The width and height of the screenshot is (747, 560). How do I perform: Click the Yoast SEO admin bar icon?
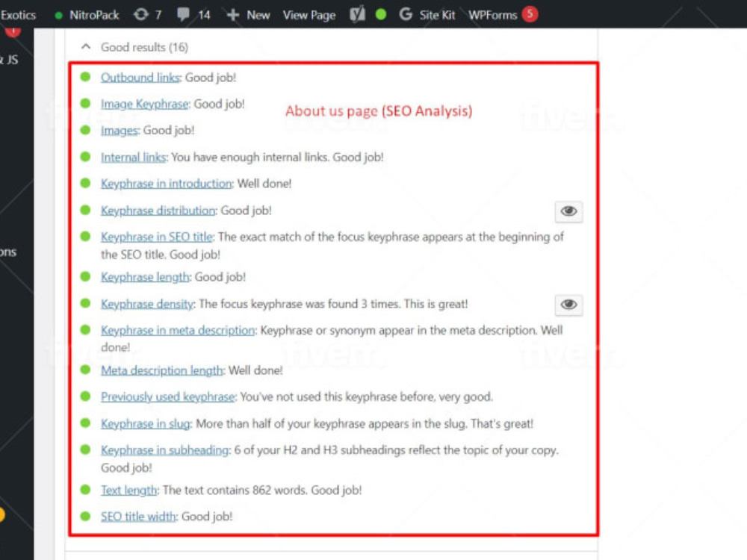pyautogui.click(x=357, y=14)
